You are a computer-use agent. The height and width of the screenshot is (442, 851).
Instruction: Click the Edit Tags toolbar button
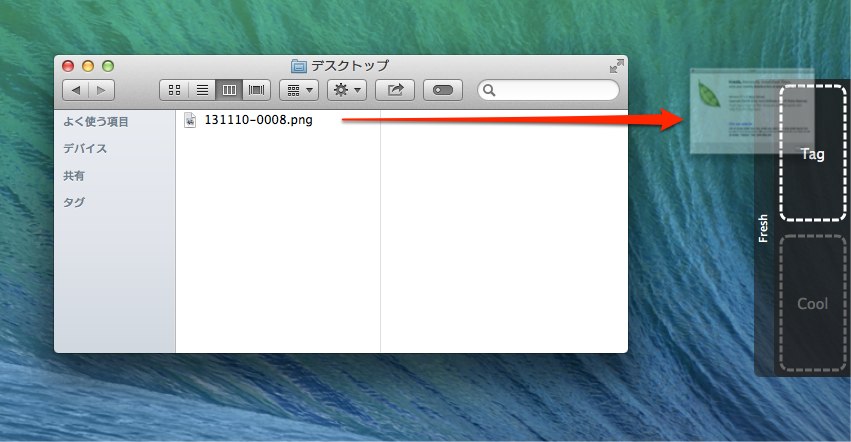443,90
